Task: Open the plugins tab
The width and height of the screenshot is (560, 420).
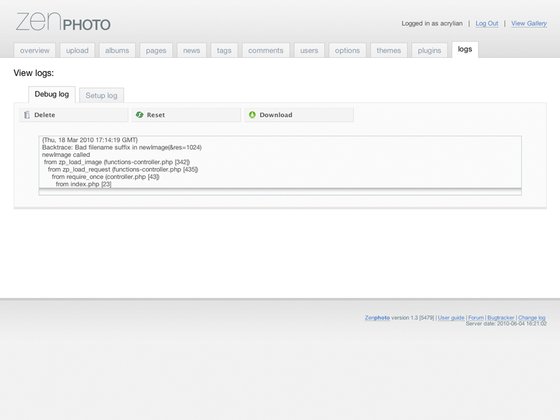Action: point(429,50)
